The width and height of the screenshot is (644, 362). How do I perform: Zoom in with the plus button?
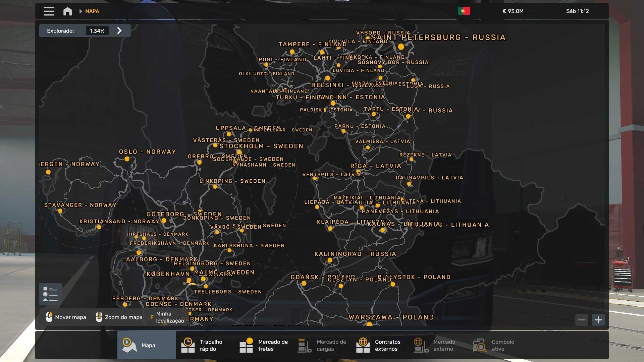pyautogui.click(x=598, y=320)
